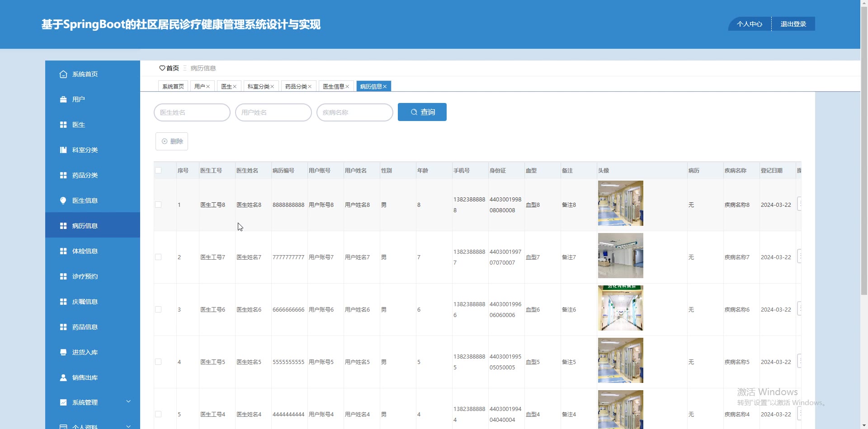Click the grid icon beside 庆嘱信息
868x429 pixels.
(63, 302)
